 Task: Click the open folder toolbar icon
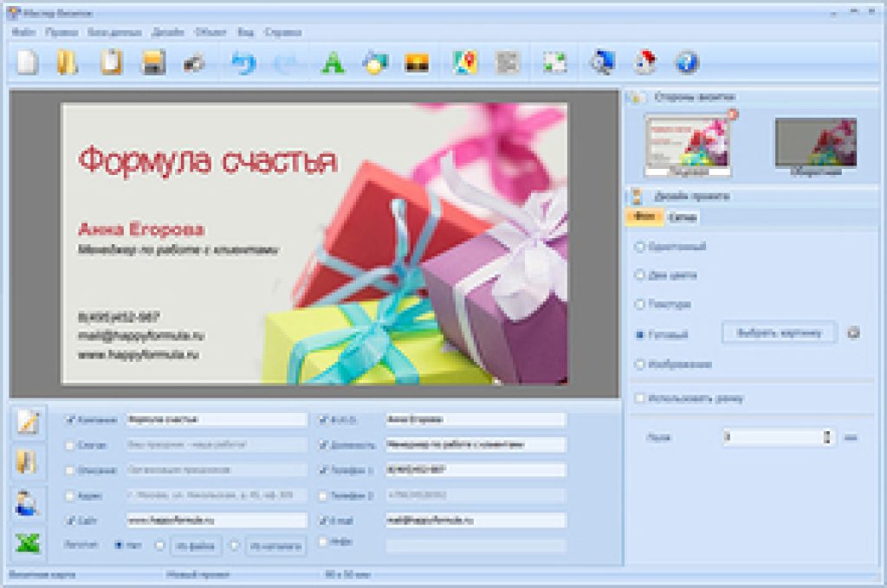68,63
